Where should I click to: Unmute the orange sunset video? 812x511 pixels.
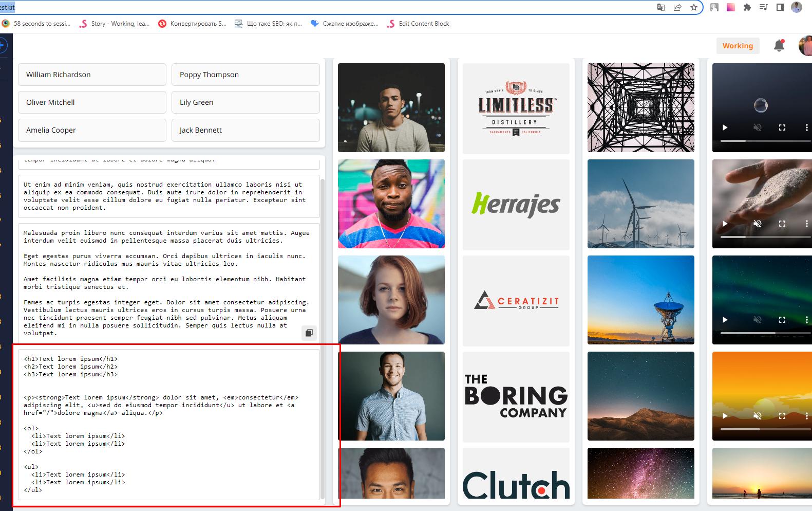pos(758,416)
